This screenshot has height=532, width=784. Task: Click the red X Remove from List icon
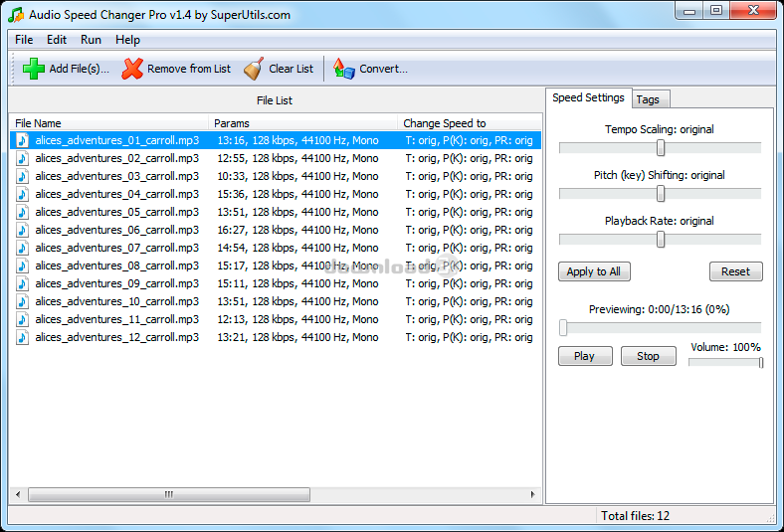pyautogui.click(x=132, y=69)
